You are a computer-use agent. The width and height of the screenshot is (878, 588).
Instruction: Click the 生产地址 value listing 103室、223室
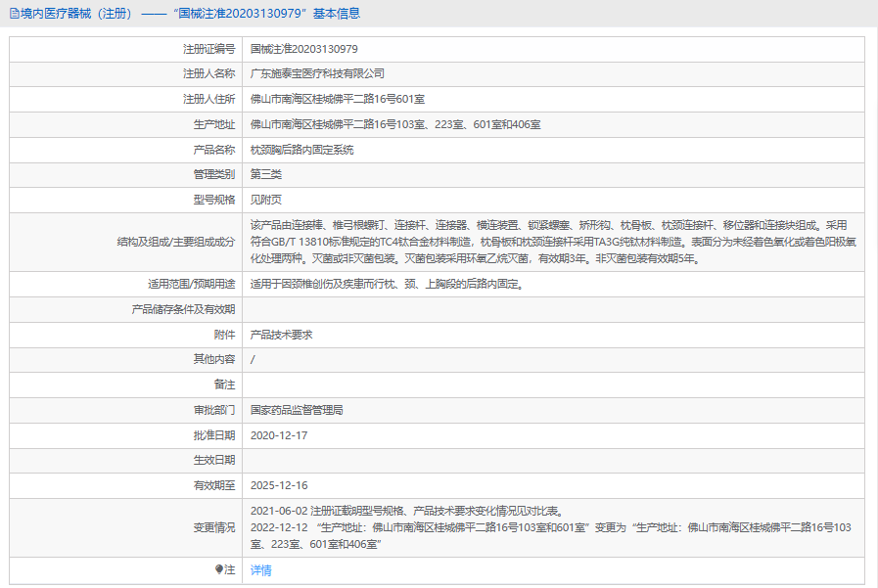395,124
